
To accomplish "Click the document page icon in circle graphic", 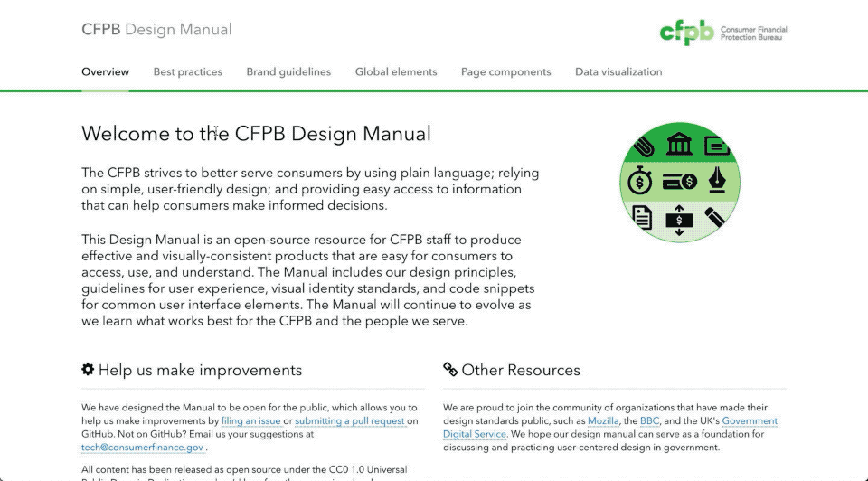I will pos(642,217).
